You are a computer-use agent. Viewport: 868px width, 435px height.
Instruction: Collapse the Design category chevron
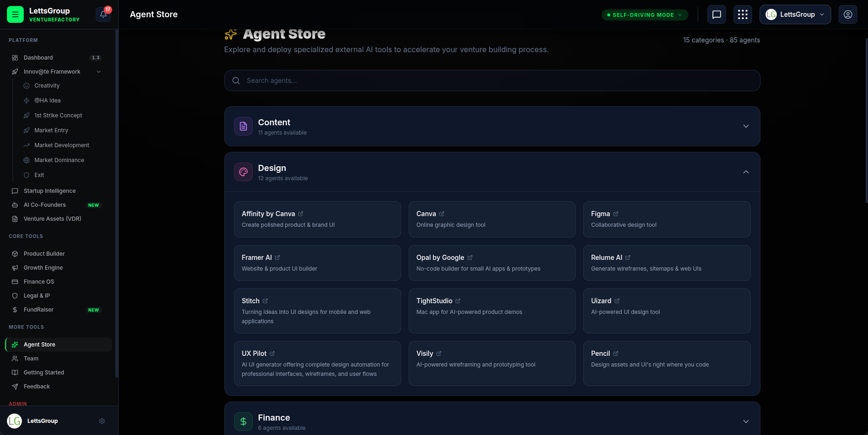pos(746,172)
